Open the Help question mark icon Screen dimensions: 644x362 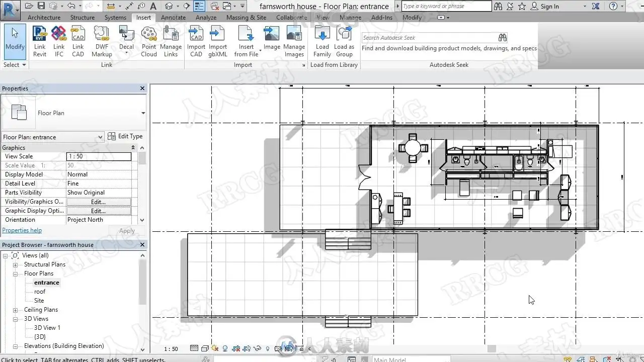pos(613,6)
